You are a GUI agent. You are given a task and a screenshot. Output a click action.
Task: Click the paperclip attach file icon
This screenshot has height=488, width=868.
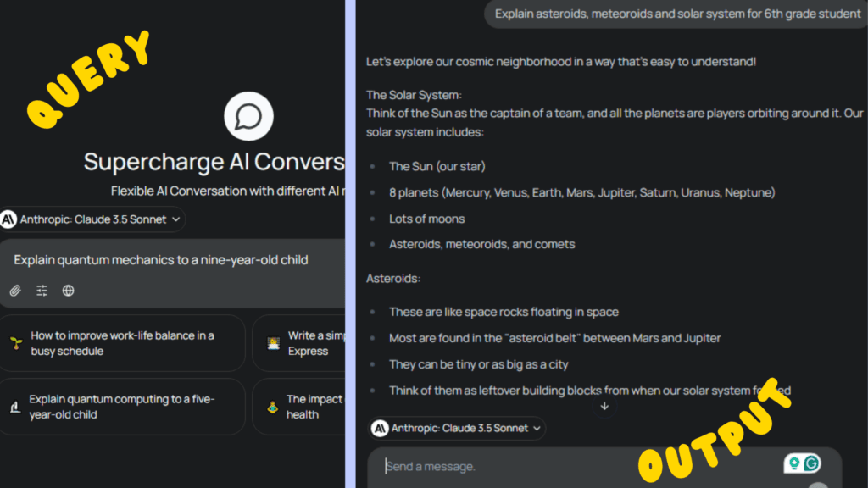pos(15,291)
